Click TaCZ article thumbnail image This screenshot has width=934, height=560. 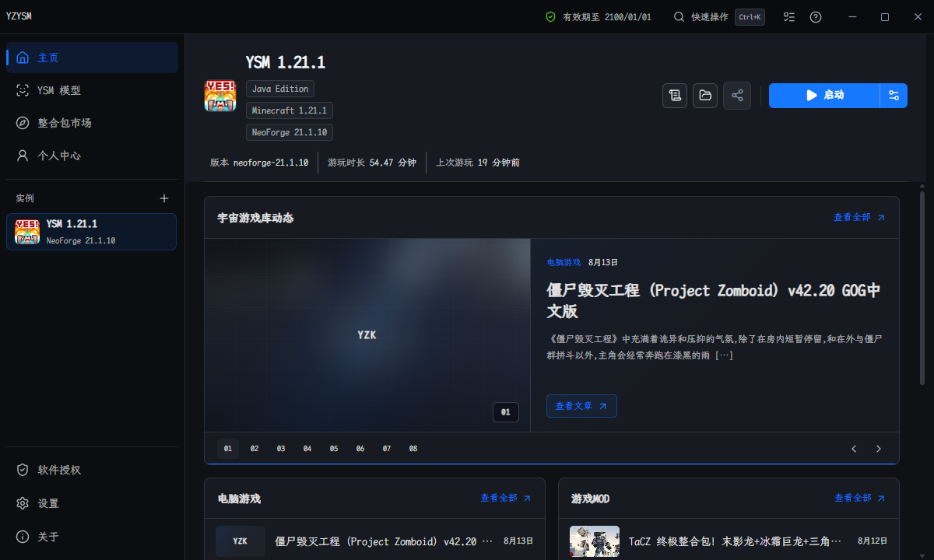click(595, 542)
